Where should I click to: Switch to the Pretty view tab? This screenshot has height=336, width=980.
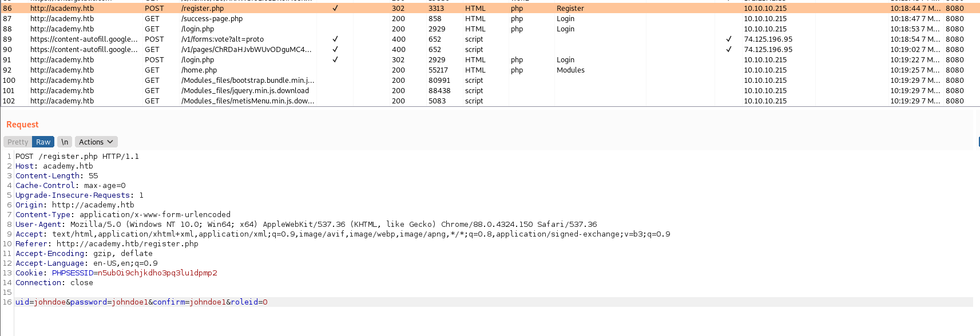18,142
